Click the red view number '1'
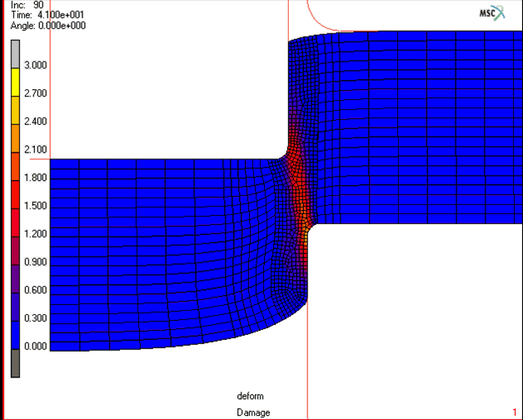Viewport: 523px width, 420px height. (x=515, y=412)
